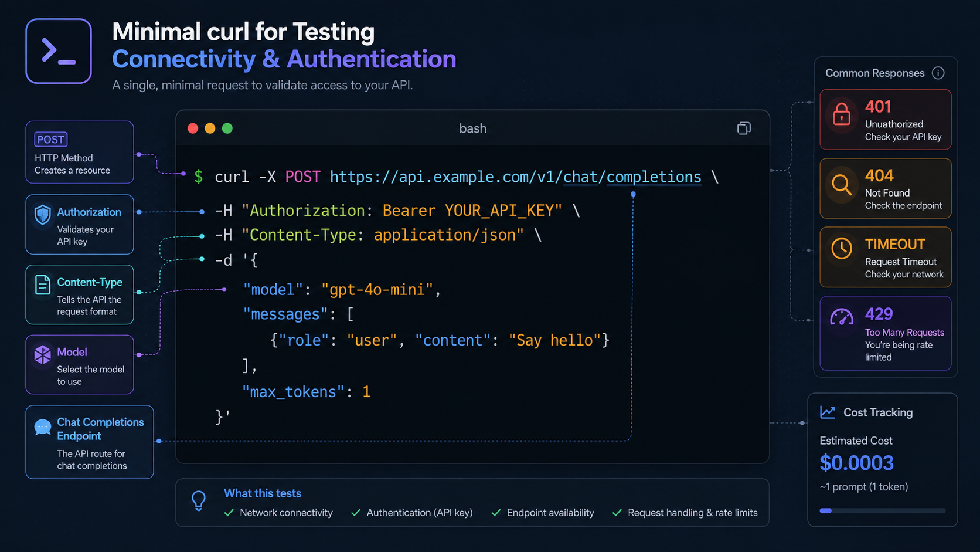Image resolution: width=980 pixels, height=552 pixels.
Task: Click the green dot in bash title bar
Action: (x=227, y=128)
